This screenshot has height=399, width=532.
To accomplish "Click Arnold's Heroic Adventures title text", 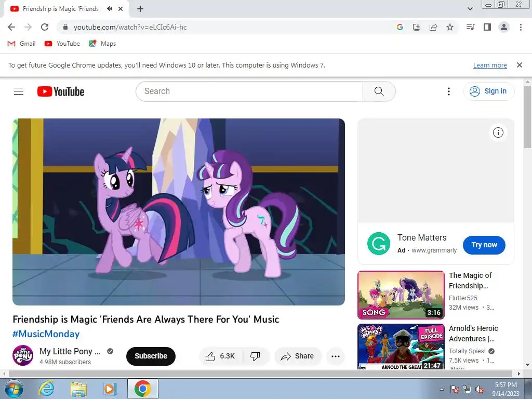I will [473, 334].
